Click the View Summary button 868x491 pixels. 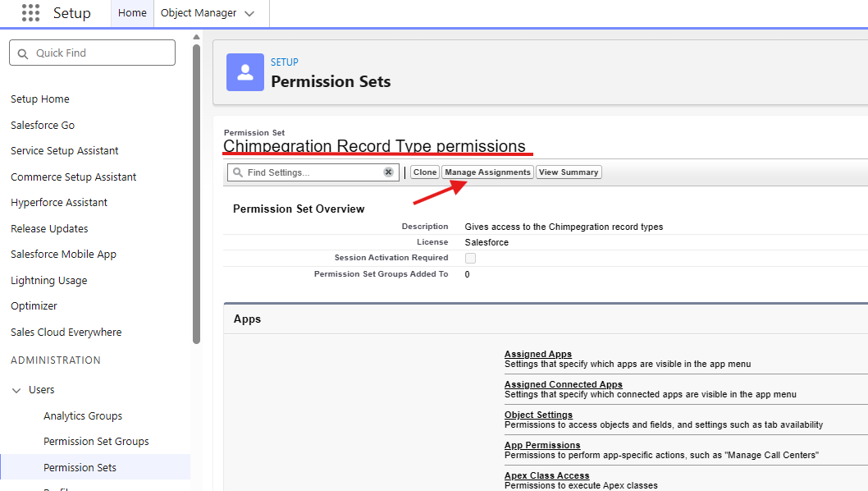[569, 172]
